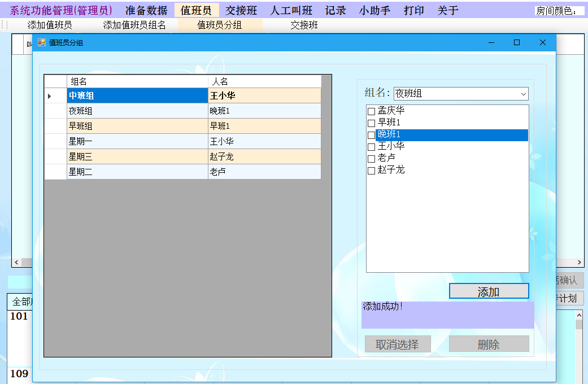This screenshot has width=588, height=384.
Task: Click the 添加成功! status message box
Action: [x=448, y=315]
